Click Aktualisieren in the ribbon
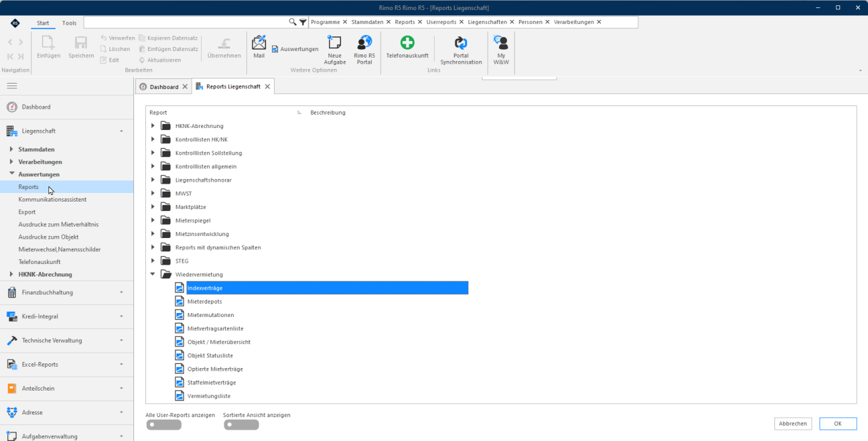The height and width of the screenshot is (441, 868). (x=160, y=60)
